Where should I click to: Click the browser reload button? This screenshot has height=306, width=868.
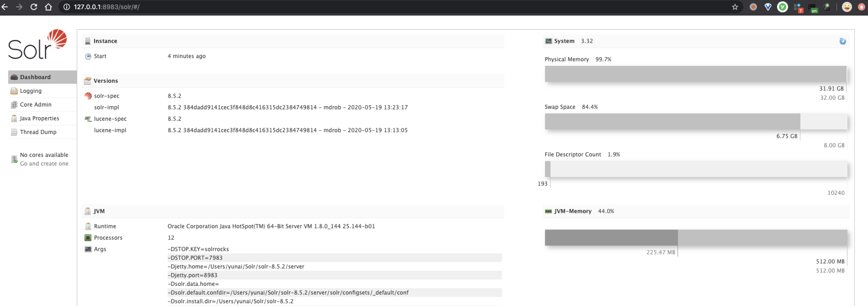coord(34,7)
